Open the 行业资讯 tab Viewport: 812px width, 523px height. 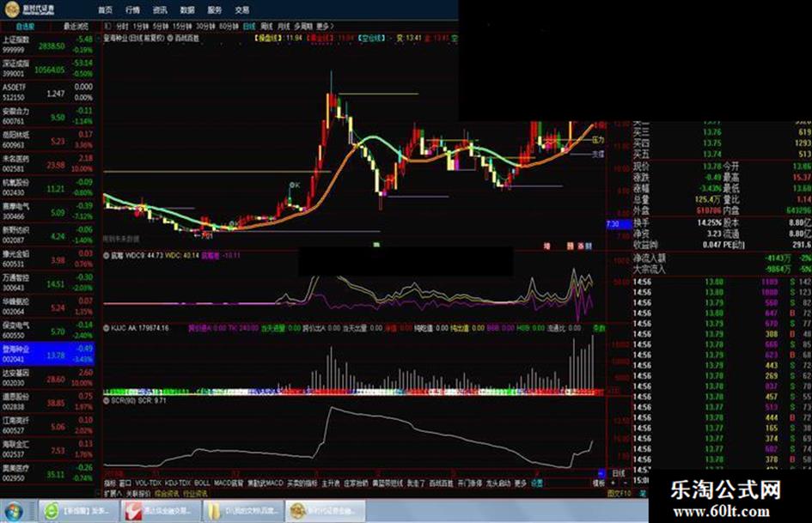point(195,494)
